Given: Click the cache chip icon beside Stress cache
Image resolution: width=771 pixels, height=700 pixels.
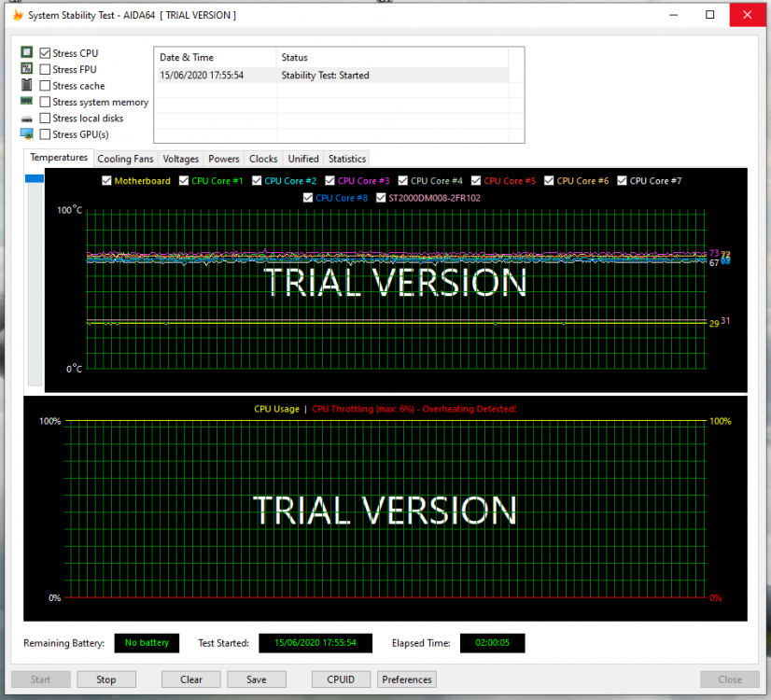Looking at the screenshot, I should 25,85.
